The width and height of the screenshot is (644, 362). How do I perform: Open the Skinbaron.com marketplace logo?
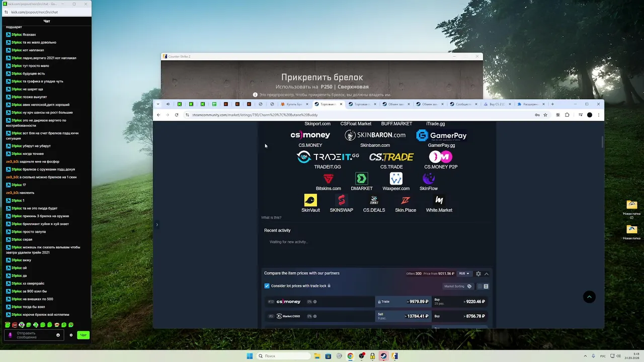[375, 135]
